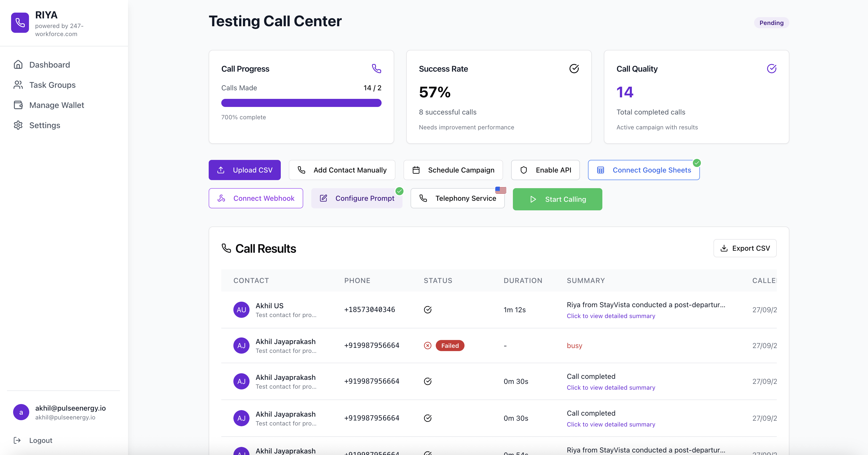Image resolution: width=868 pixels, height=455 pixels.
Task: Start Calling with the green button
Action: click(557, 199)
